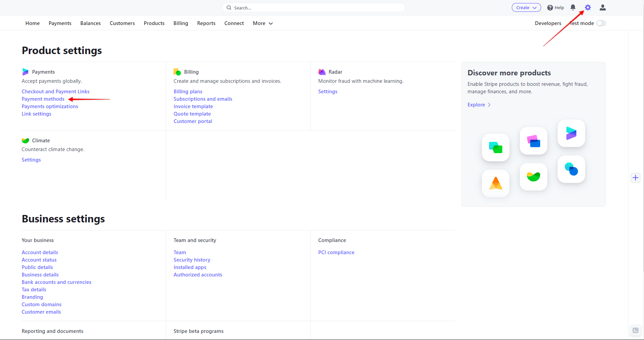The height and width of the screenshot is (340, 644).
Task: Open the settings gear icon
Action: point(588,7)
